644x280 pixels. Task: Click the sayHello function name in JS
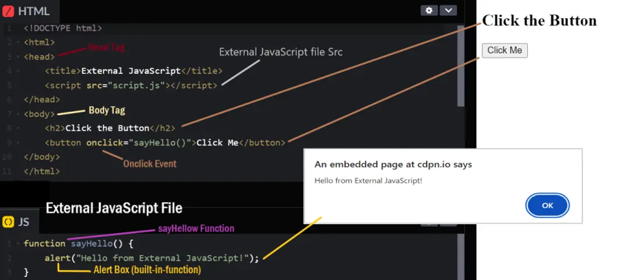(92, 243)
